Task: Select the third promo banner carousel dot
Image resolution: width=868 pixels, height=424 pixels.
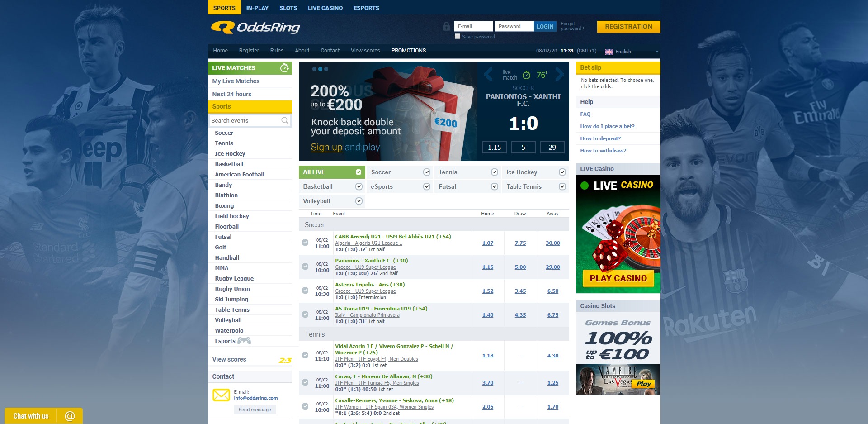Action: (x=326, y=69)
